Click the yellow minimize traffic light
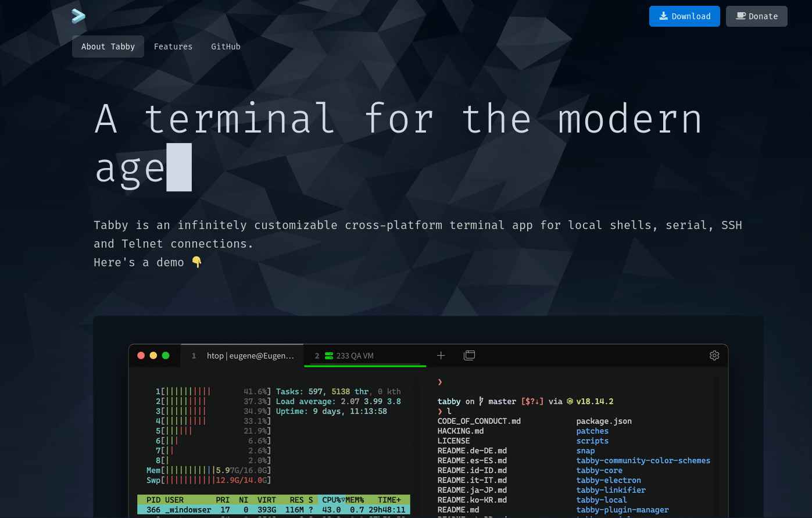The height and width of the screenshot is (518, 812). 153,355
